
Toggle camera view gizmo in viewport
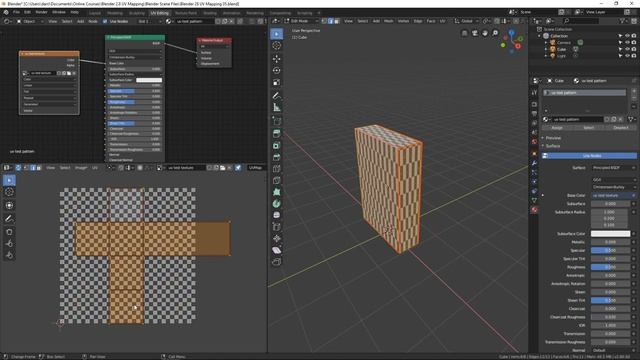coord(474,33)
